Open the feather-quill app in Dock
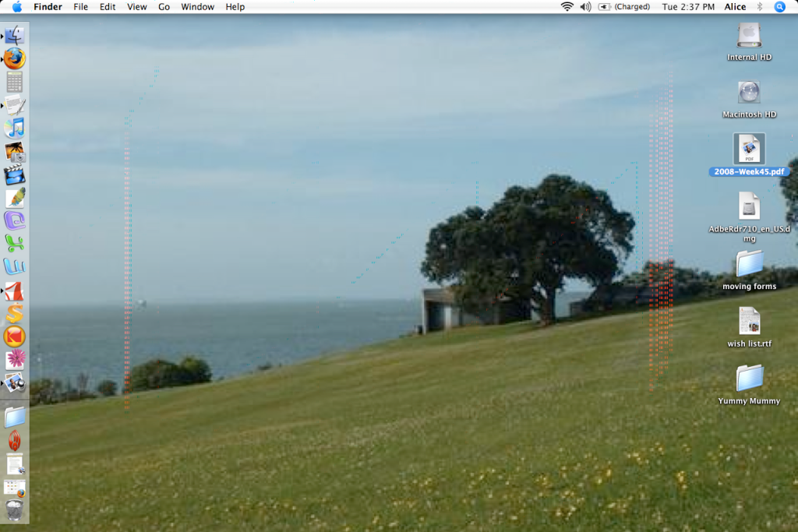Viewport: 798px width, 532px height. click(x=15, y=198)
